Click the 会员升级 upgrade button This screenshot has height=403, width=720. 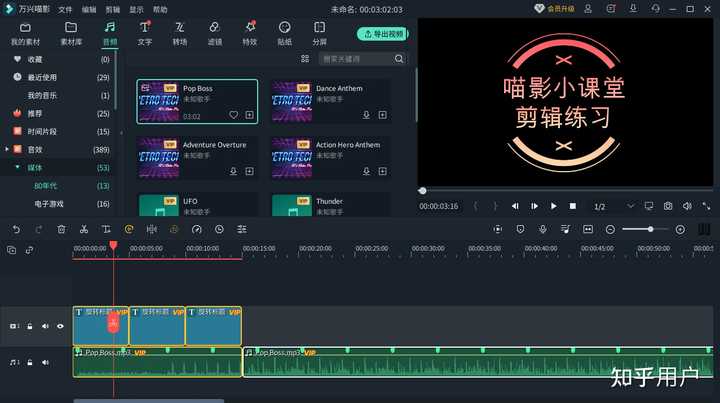pos(555,9)
